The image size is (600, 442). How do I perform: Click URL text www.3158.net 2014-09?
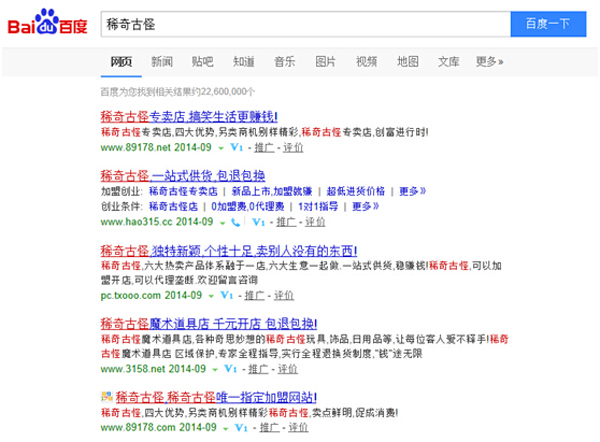pyautogui.click(x=153, y=369)
